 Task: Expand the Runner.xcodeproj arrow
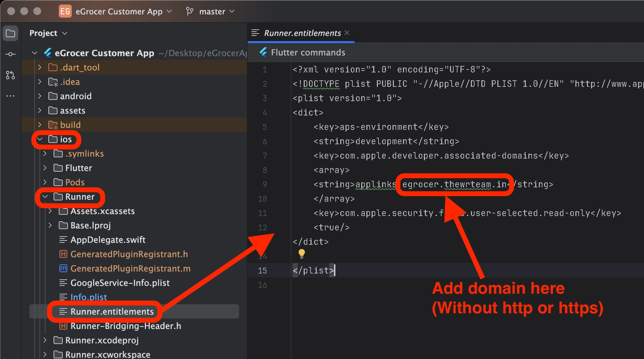coord(45,340)
